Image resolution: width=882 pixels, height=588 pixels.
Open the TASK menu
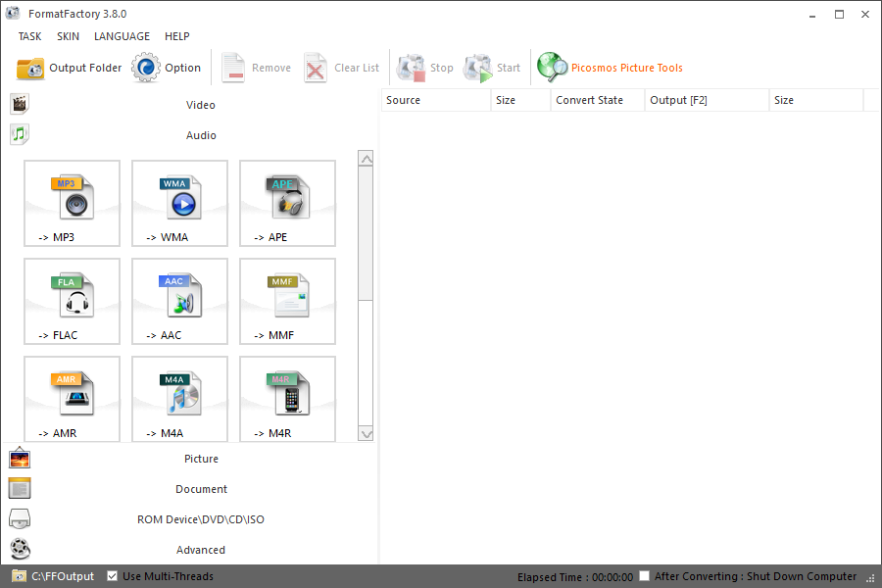point(29,36)
